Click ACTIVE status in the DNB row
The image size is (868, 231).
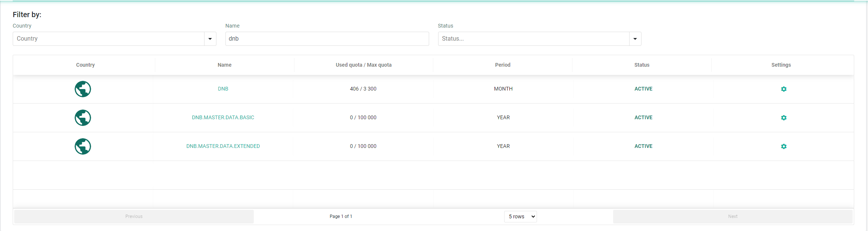(644, 89)
